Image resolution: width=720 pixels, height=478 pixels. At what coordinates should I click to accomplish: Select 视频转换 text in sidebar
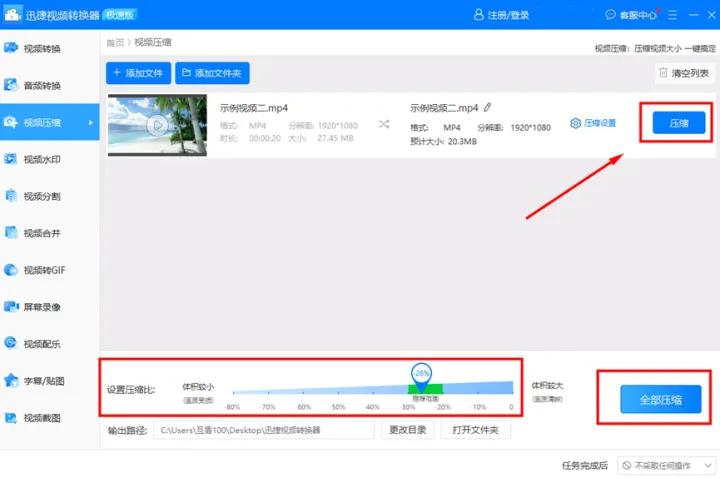pos(42,49)
